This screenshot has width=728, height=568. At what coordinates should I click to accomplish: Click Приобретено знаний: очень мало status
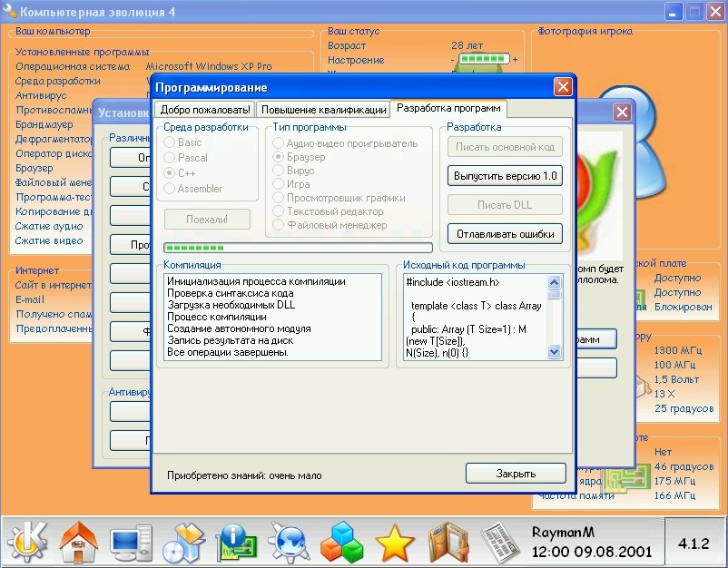tap(244, 475)
